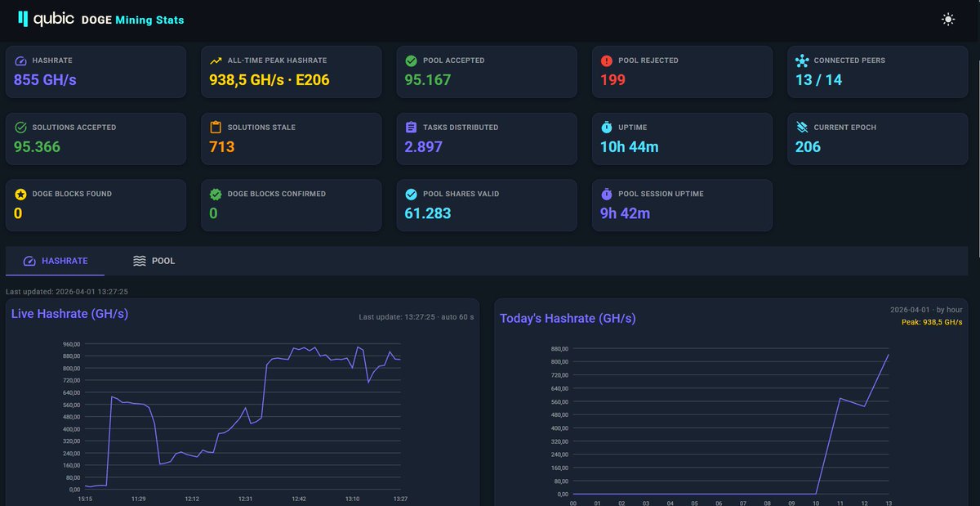
Task: Click the 713 solutions stale value
Action: pos(222,147)
